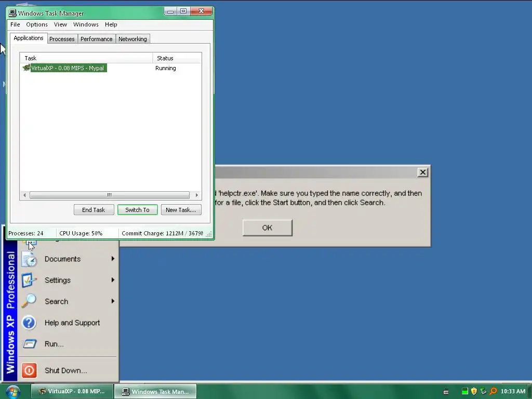Maximize the Windows Task Manager window
This screenshot has width=532, height=399.
pos(183,11)
